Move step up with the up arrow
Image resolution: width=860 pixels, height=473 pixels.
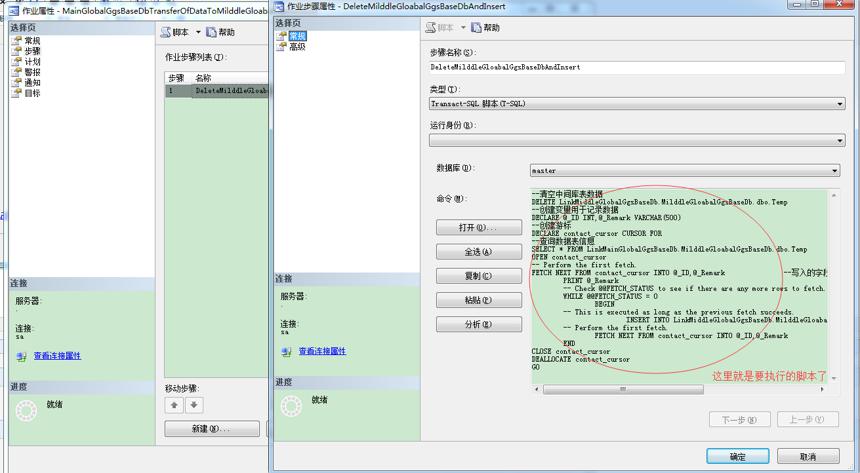click(x=174, y=405)
